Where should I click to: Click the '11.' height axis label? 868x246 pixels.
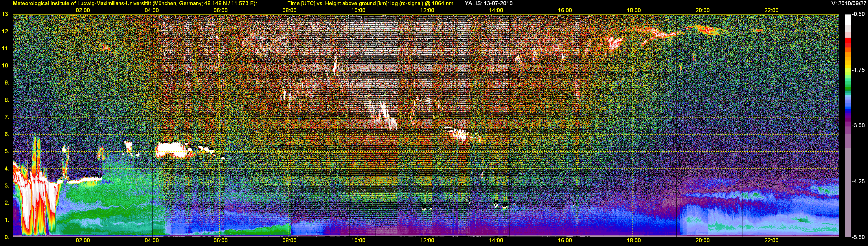pyautogui.click(x=6, y=49)
